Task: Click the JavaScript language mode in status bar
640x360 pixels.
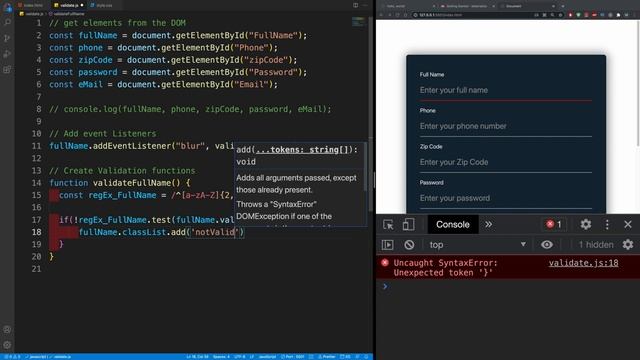Action: pyautogui.click(x=267, y=357)
